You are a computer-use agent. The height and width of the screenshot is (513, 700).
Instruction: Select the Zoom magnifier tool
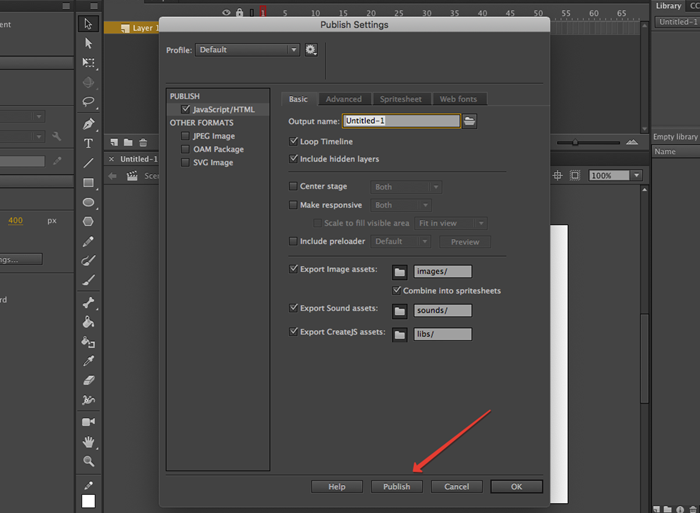point(88,461)
